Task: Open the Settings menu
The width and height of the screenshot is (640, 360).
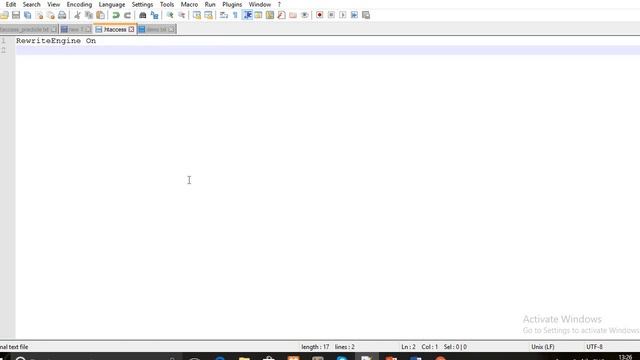Action: pyautogui.click(x=142, y=4)
